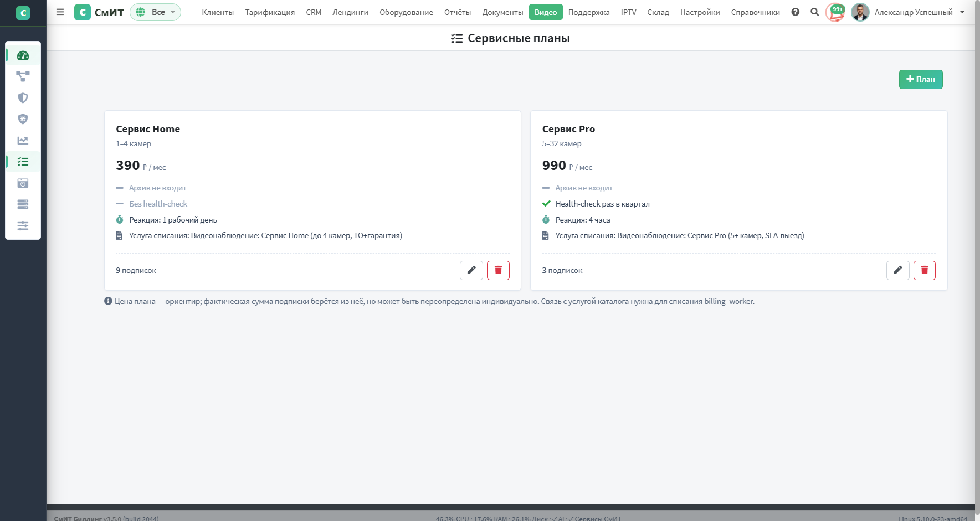
Task: Delete the Сервис Pro plan
Action: (x=925, y=270)
